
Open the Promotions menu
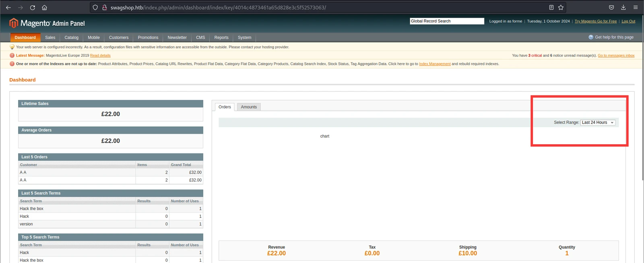click(148, 37)
